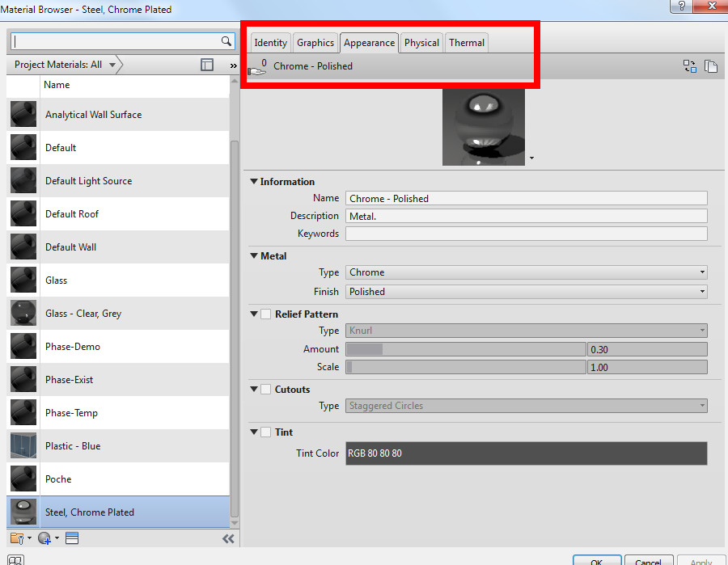Viewport: 728px width, 565px height.
Task: Click the Amount value field 0.30
Action: [x=647, y=349]
